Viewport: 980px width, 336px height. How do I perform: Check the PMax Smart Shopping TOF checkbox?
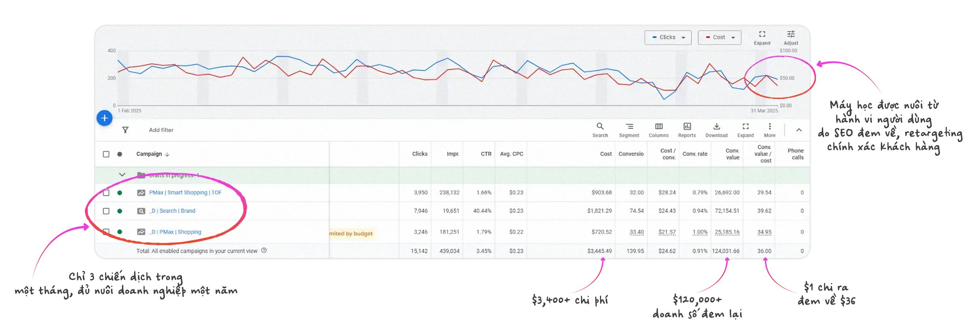tap(106, 193)
